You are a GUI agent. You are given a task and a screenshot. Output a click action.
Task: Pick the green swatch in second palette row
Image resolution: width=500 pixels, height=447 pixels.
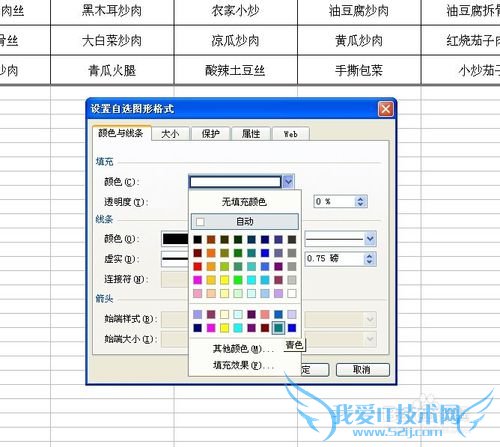click(x=238, y=253)
